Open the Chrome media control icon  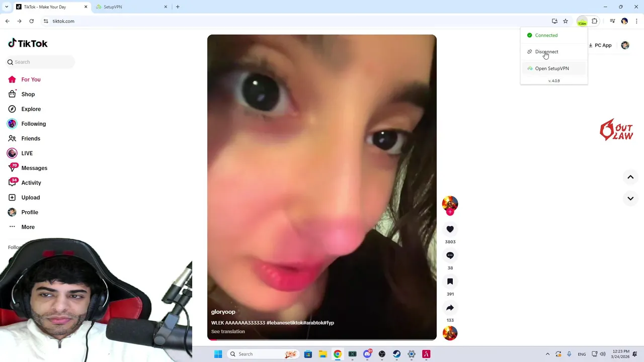coord(612,21)
